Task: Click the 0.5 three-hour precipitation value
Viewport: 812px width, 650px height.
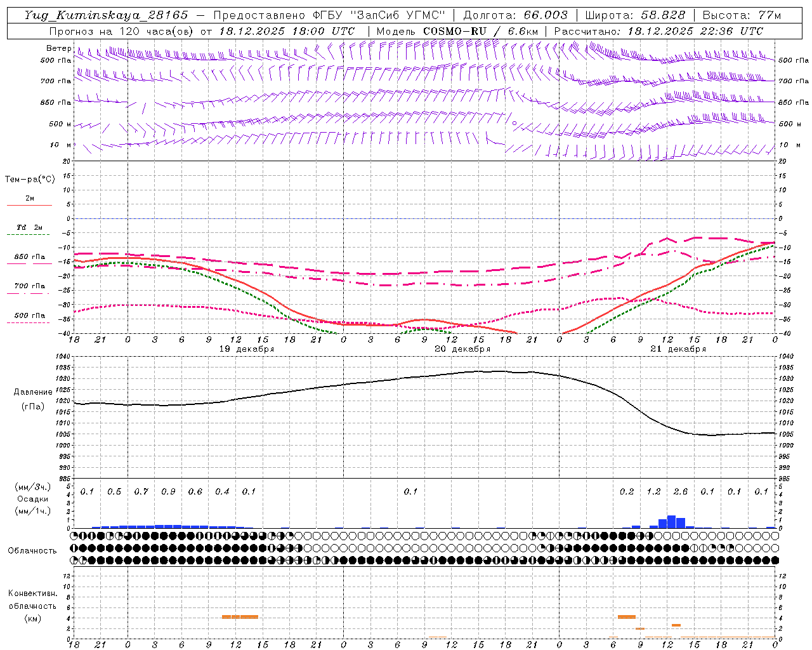Action: [x=114, y=492]
